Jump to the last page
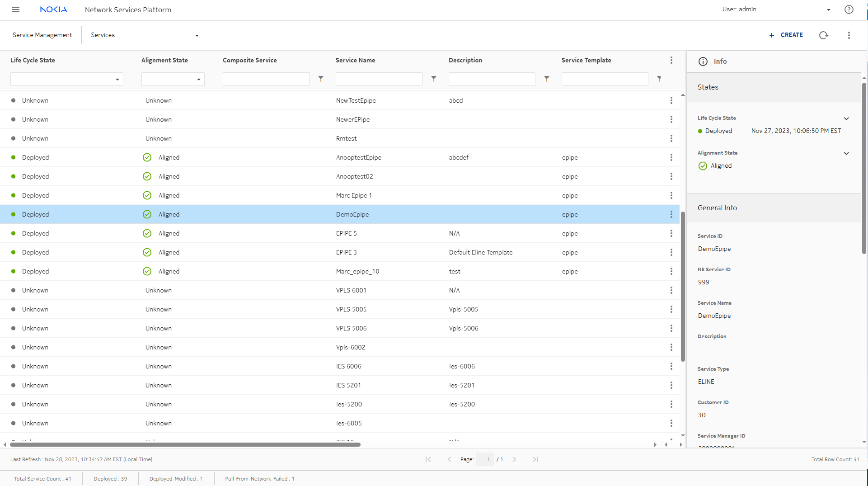This screenshot has width=868, height=486. click(535, 459)
